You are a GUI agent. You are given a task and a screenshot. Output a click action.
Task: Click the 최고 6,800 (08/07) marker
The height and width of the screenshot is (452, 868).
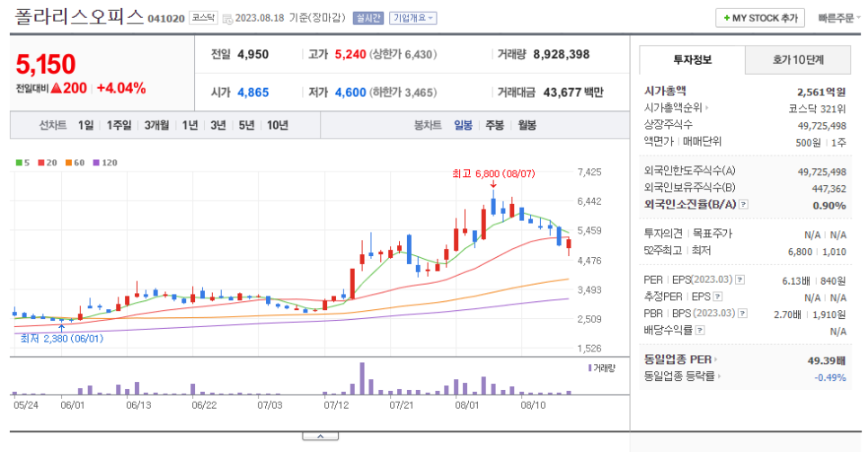pyautogui.click(x=493, y=173)
